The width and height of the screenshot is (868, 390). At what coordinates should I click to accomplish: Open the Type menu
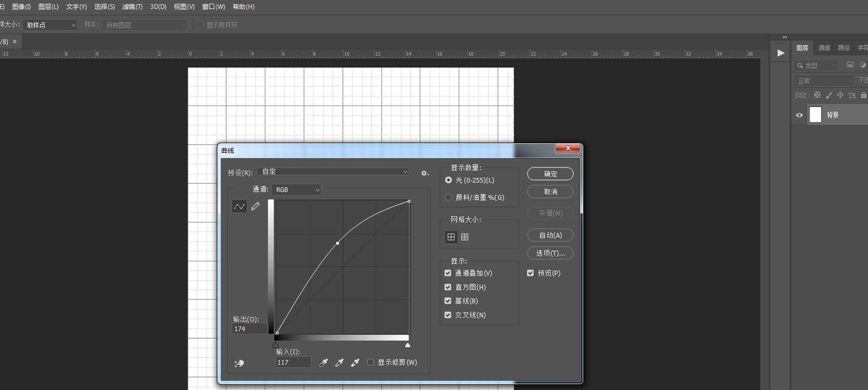(76, 7)
